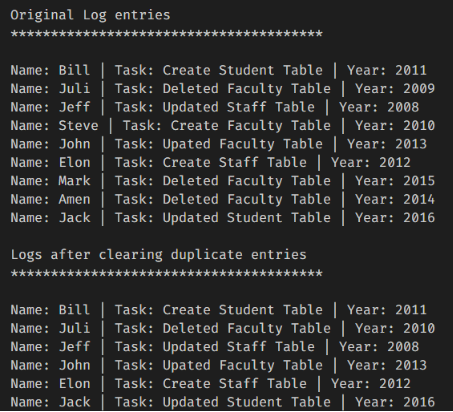Click the asterisk separator under Logs after clearing
This screenshot has height=412, width=453.
(x=167, y=273)
